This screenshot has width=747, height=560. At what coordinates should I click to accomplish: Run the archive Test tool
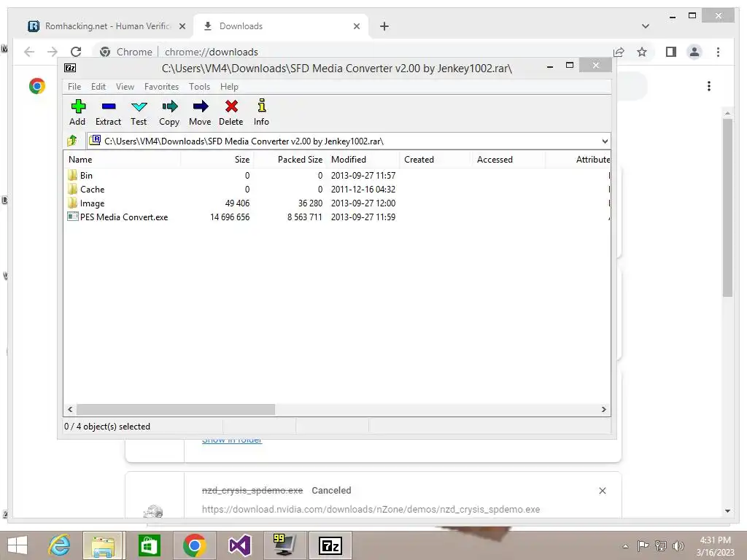click(x=139, y=106)
